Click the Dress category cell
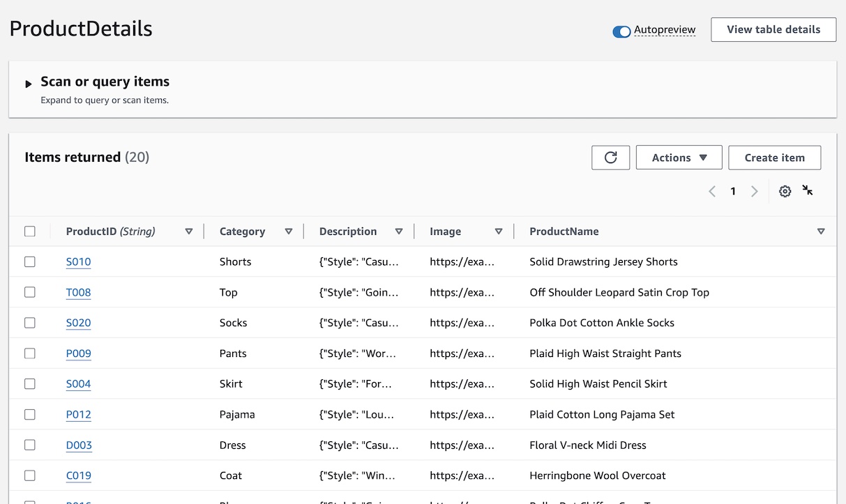 [232, 445]
